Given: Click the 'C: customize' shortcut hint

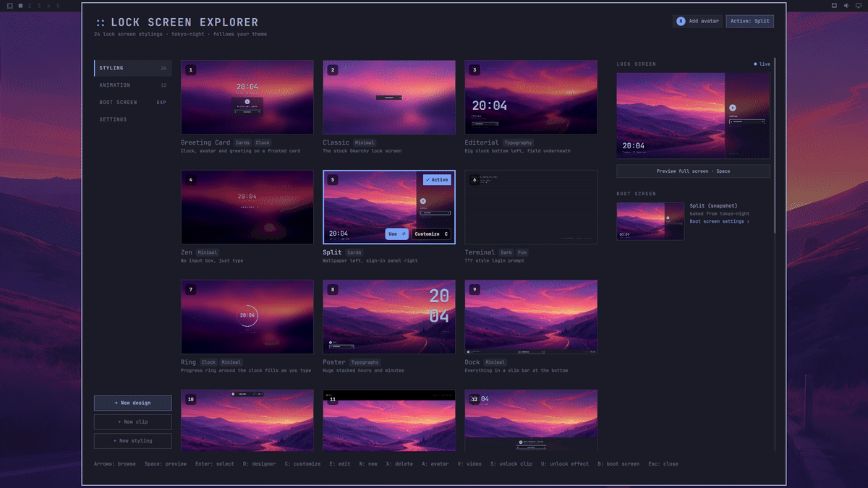Looking at the screenshot, I should tap(302, 464).
